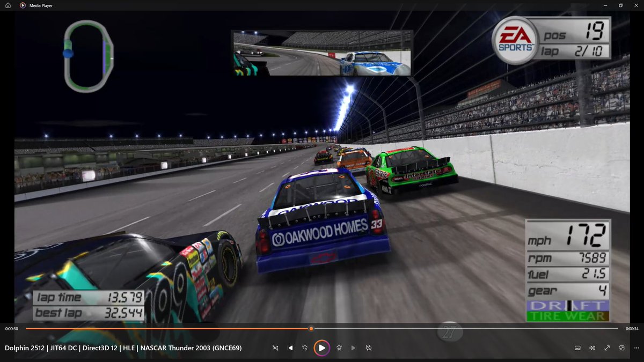Click the 172 mph speed readout

click(587, 235)
